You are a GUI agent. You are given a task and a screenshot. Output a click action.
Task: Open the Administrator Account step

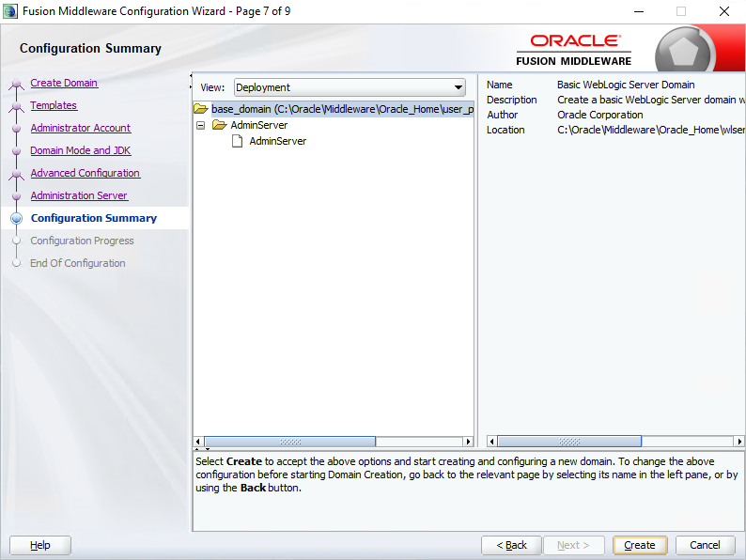(81, 128)
